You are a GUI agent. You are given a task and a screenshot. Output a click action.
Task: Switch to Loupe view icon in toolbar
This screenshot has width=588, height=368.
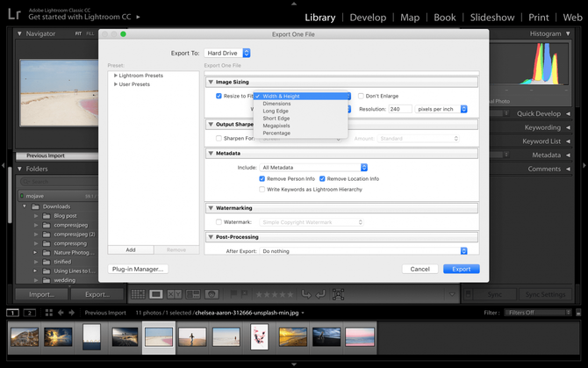pos(156,294)
